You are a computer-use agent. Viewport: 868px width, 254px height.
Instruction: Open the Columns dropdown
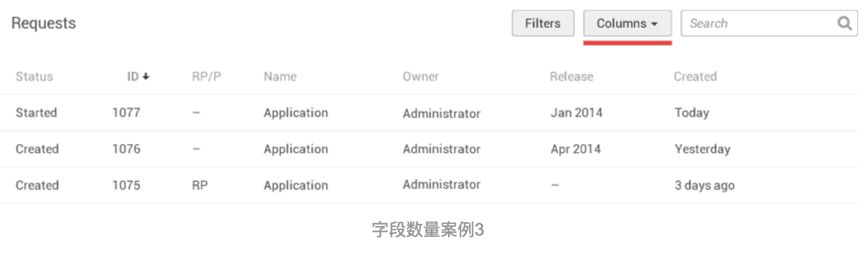click(x=627, y=23)
